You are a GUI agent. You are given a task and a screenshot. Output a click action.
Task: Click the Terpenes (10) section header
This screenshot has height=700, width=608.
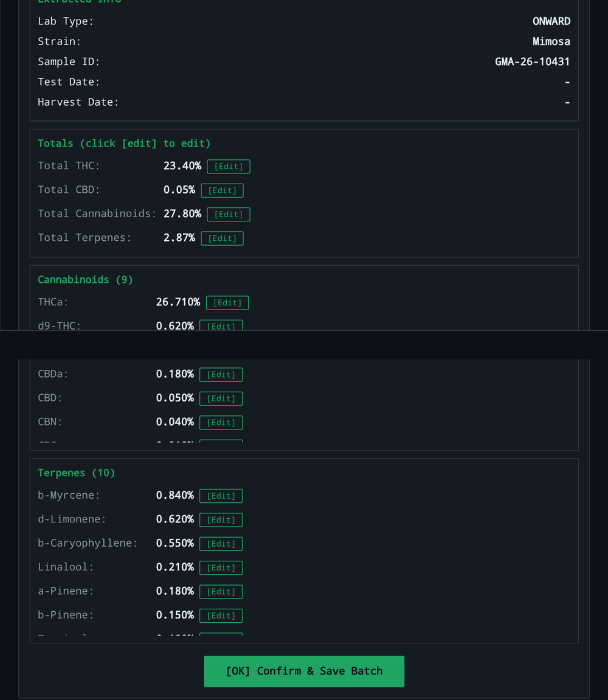pyautogui.click(x=77, y=473)
